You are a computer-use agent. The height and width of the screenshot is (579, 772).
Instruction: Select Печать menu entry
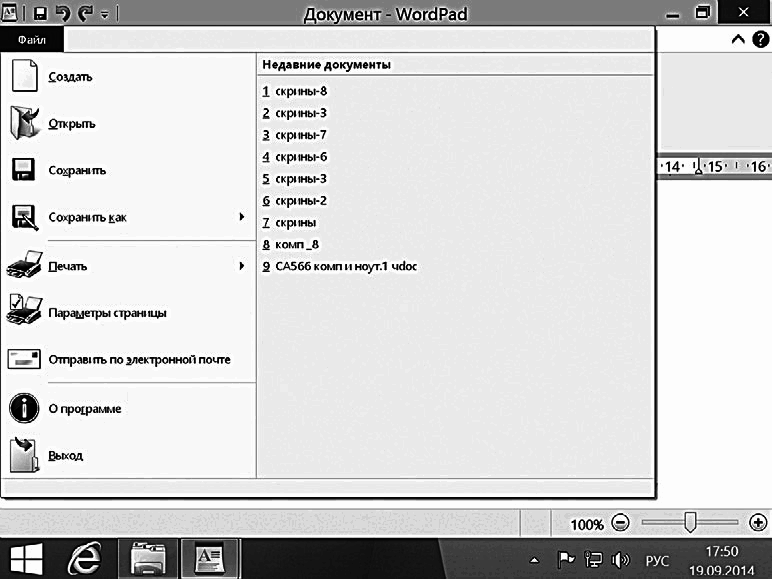tap(128, 266)
